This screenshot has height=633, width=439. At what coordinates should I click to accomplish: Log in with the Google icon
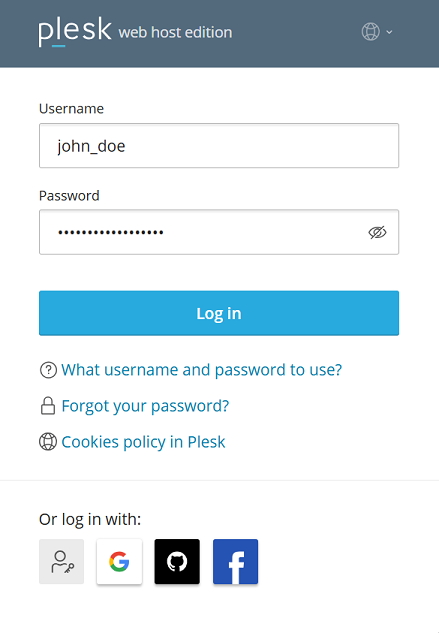(119, 561)
